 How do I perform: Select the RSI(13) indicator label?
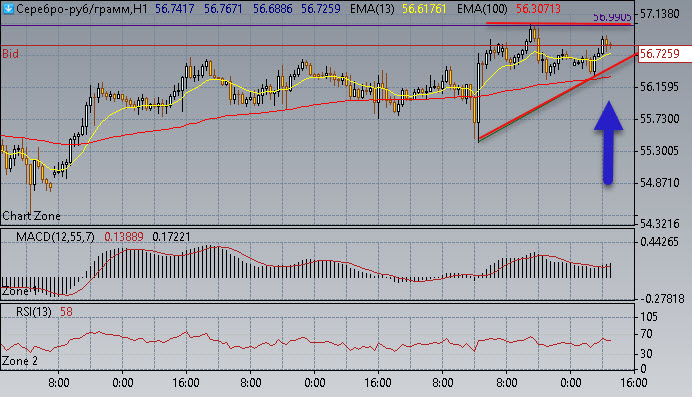[34, 312]
